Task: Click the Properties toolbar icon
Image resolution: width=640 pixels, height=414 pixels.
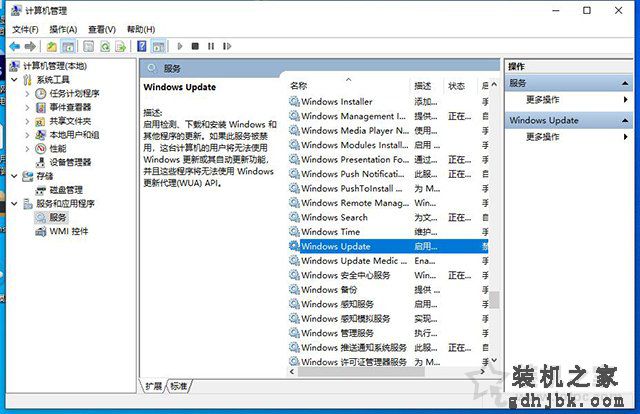Action: (89, 47)
